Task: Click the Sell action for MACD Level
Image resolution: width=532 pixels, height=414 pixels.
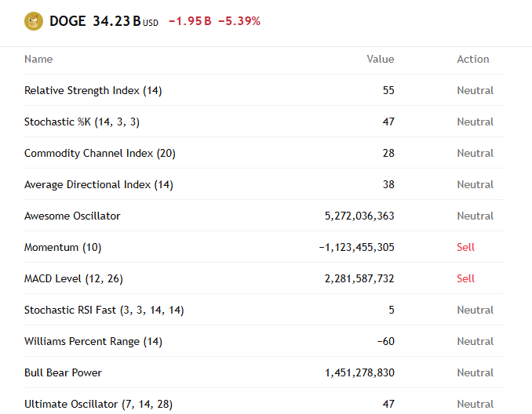Action: pyautogui.click(x=465, y=278)
